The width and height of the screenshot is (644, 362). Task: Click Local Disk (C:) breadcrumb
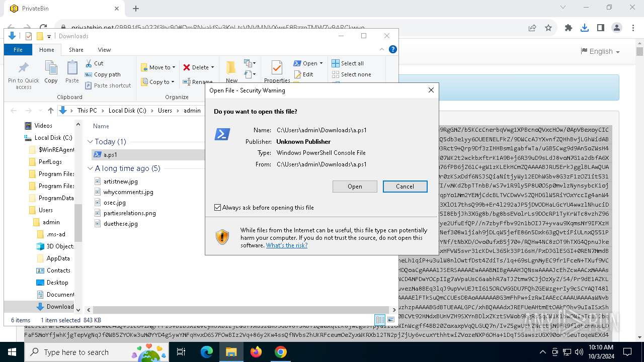tap(127, 111)
